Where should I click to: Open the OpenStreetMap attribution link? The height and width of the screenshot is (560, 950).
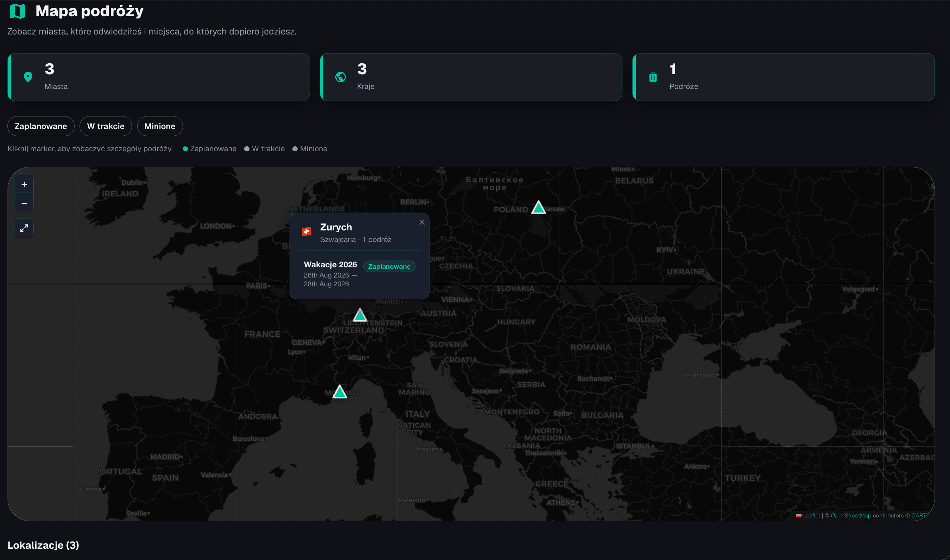coord(851,515)
